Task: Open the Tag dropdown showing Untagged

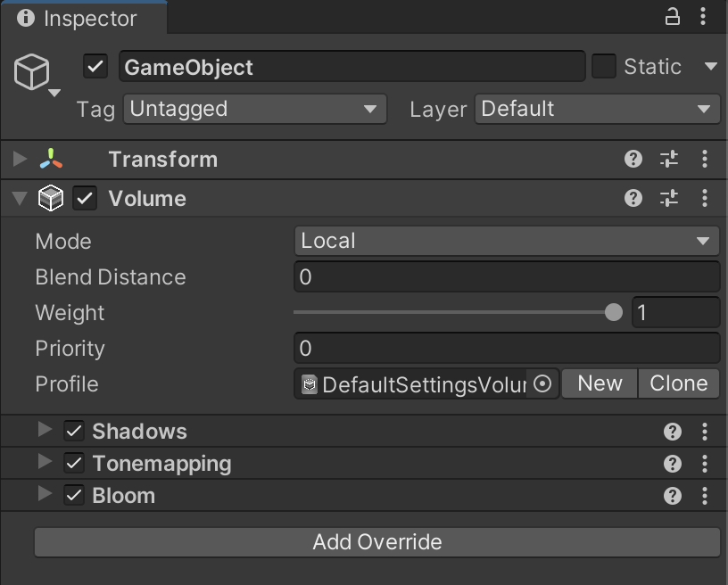Action: (x=254, y=110)
